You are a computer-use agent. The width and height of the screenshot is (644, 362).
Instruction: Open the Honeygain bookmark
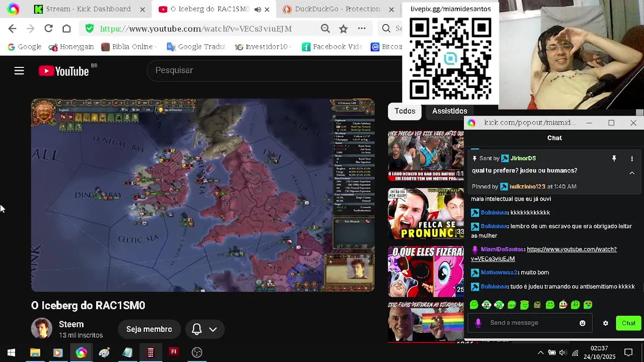pos(71,47)
